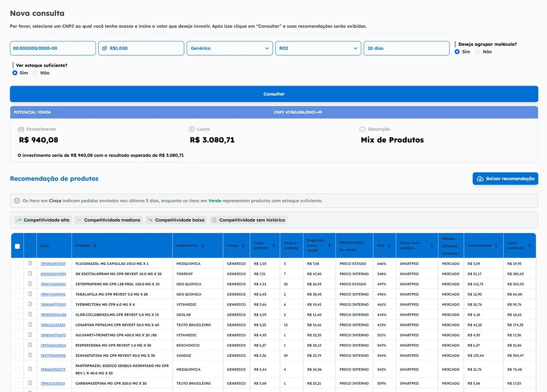Image resolution: width=547 pixels, height=392 pixels.
Task: Check the select-all checkbox in table header
Action: 18,246
